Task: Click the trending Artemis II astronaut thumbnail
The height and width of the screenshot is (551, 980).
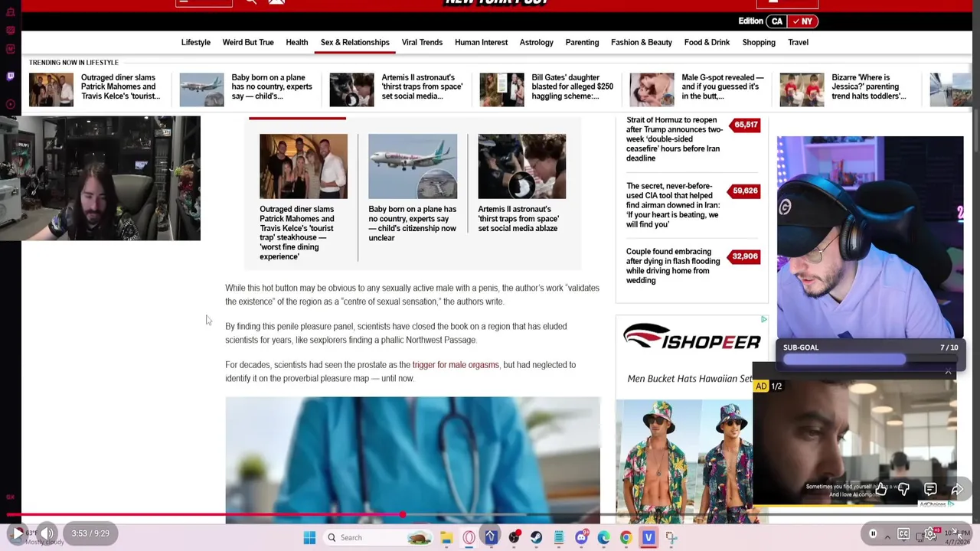Action: tap(351, 90)
